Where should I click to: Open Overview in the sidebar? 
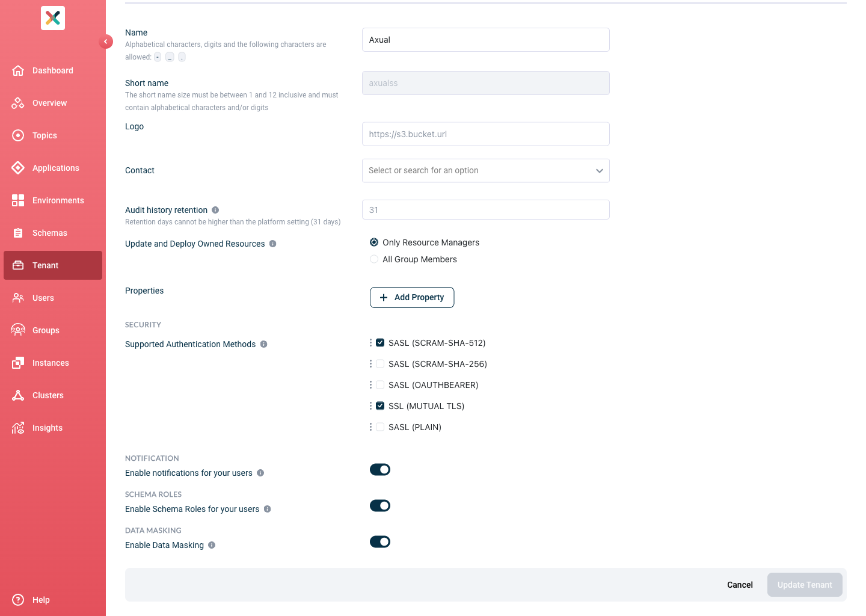click(53, 103)
